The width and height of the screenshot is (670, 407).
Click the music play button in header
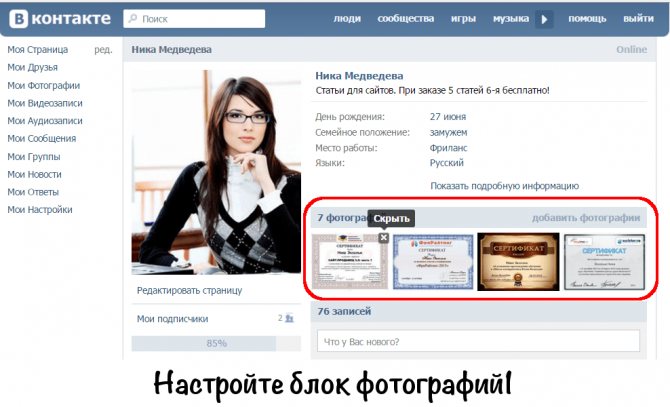pyautogui.click(x=544, y=19)
